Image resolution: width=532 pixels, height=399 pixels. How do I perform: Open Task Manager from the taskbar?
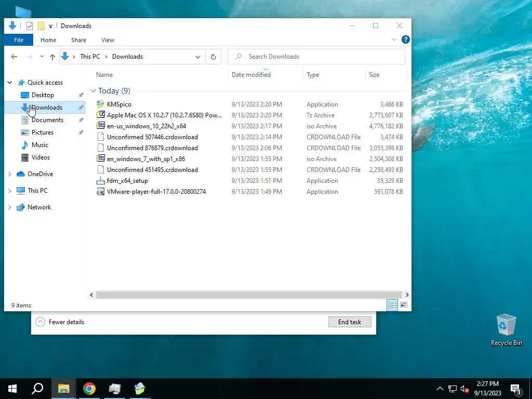115,389
